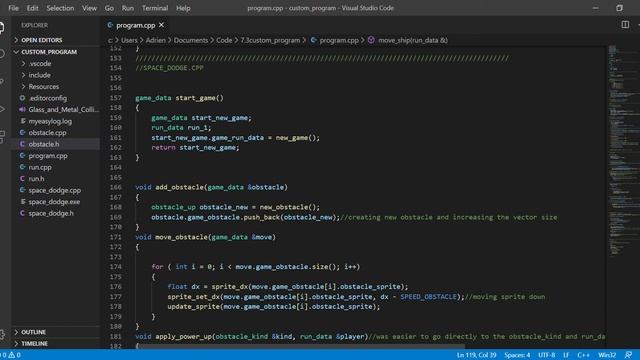Close the program.cpp tab
Image resolution: width=640 pixels, height=360 pixels.
[x=162, y=25]
